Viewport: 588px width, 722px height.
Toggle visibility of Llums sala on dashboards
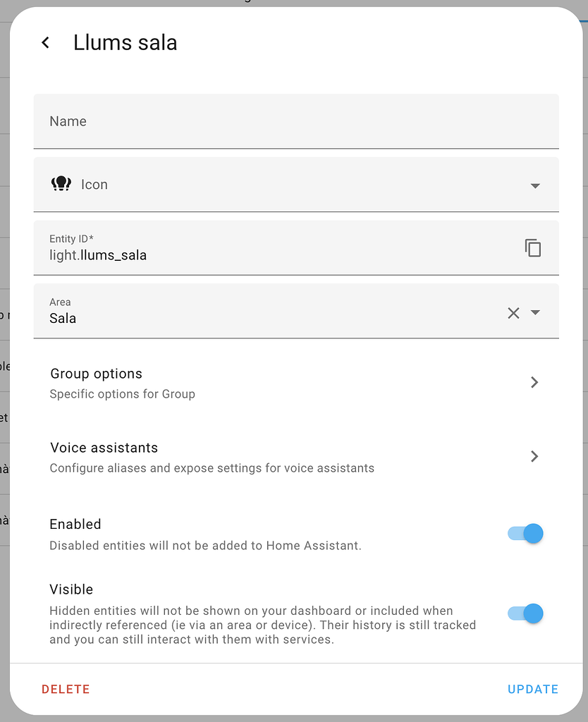click(525, 613)
